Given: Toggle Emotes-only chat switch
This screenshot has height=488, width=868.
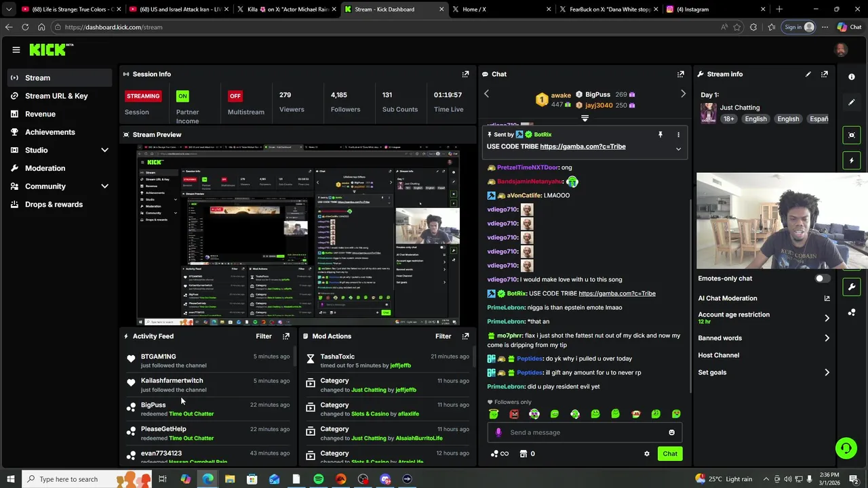Looking at the screenshot, I should point(822,279).
